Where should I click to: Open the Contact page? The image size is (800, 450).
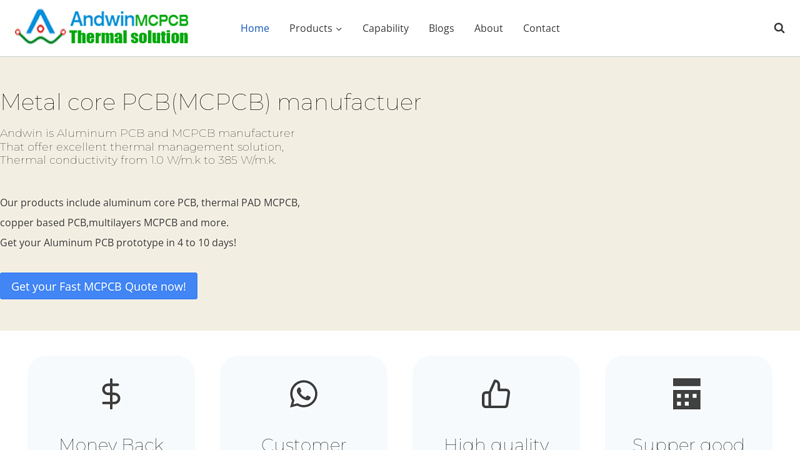[x=541, y=28]
